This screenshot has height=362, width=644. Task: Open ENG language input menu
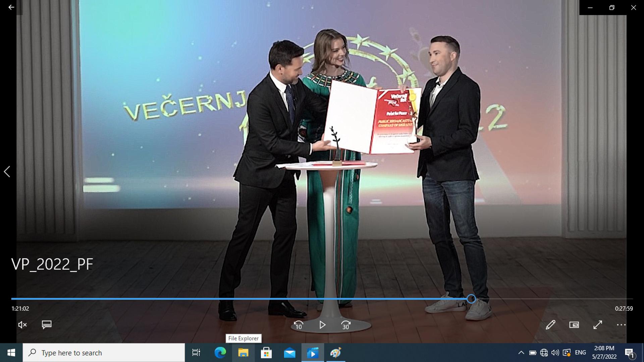pyautogui.click(x=580, y=353)
